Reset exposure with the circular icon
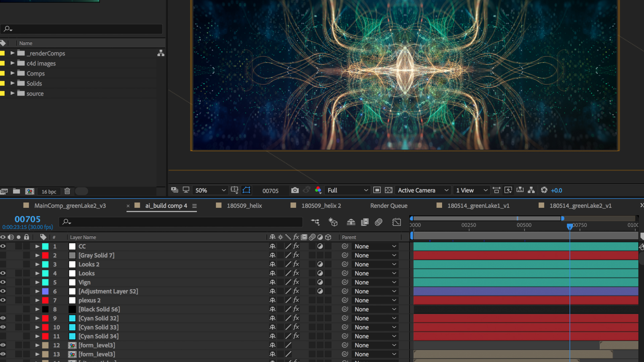Screen dimensions: 644x362 click(544, 190)
